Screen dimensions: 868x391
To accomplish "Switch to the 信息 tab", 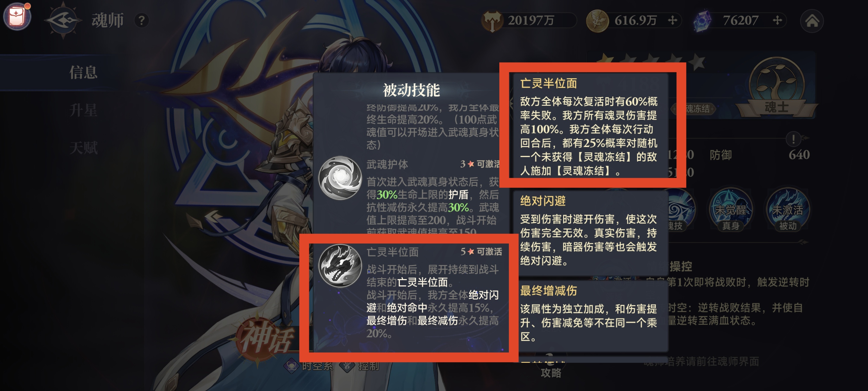I will point(83,72).
